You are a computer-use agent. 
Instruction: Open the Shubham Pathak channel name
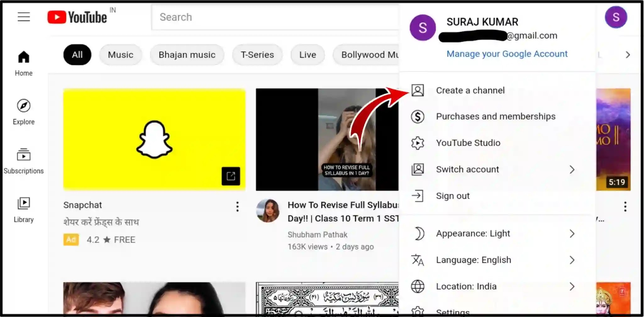pos(317,235)
